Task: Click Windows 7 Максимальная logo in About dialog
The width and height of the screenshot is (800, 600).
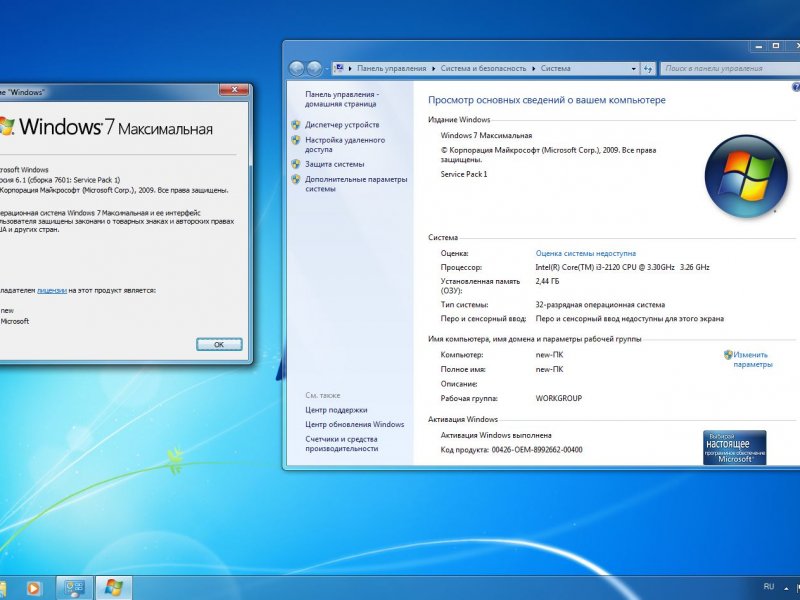Action: (x=106, y=127)
